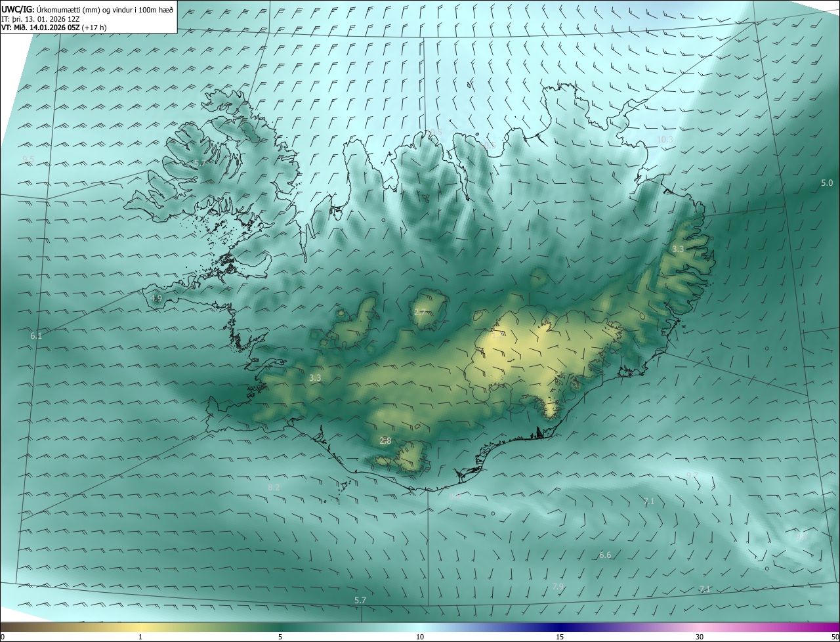Click the 6.6 value label on the map
This screenshot has width=840, height=642.
coord(605,555)
